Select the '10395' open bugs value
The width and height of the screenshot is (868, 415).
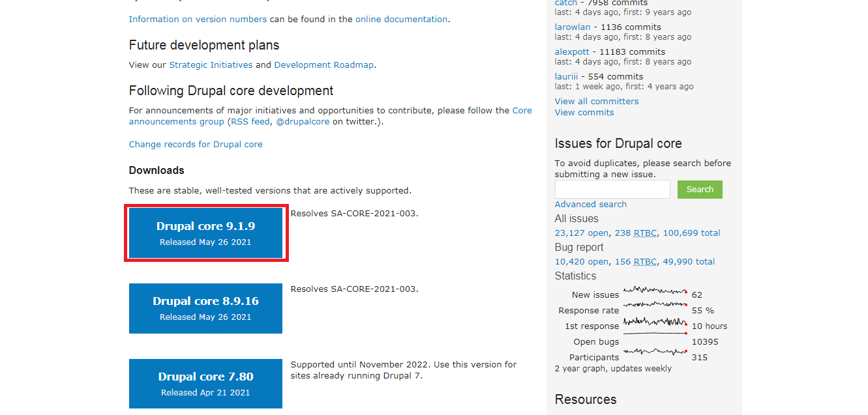705,341
